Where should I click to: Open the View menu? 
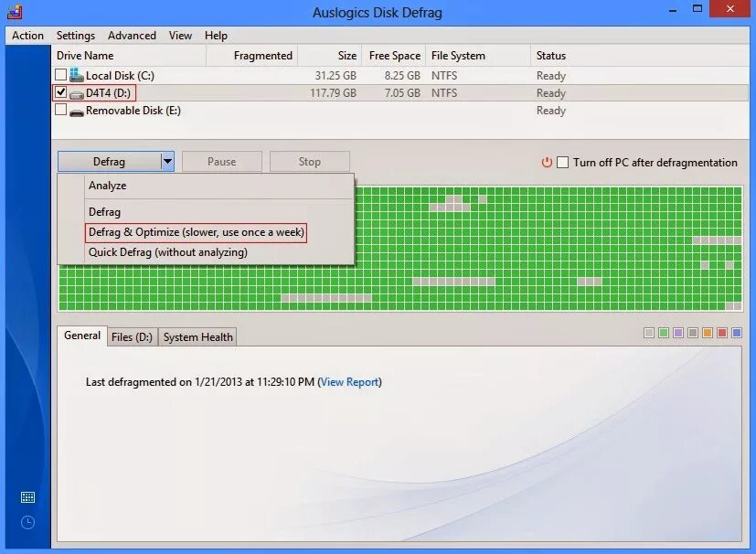click(x=180, y=36)
